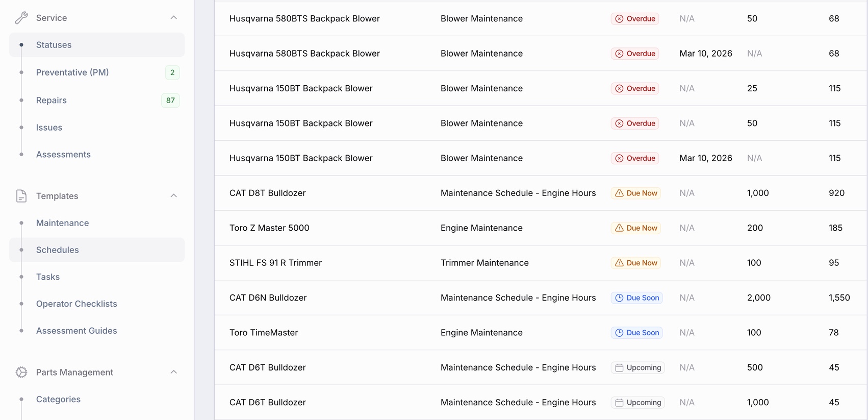Select Toro TimeMaster name
This screenshot has height=420, width=868.
[x=264, y=333]
